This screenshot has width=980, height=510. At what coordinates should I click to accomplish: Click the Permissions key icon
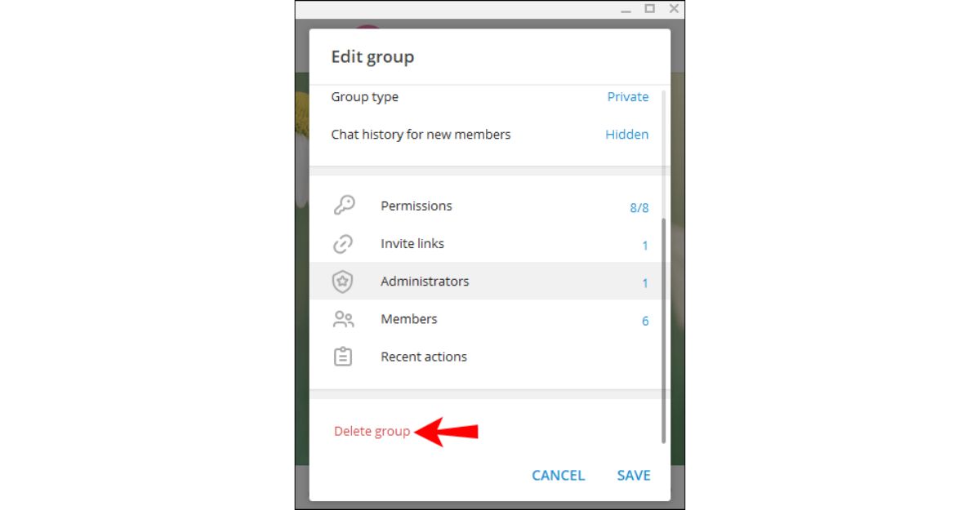(x=344, y=206)
